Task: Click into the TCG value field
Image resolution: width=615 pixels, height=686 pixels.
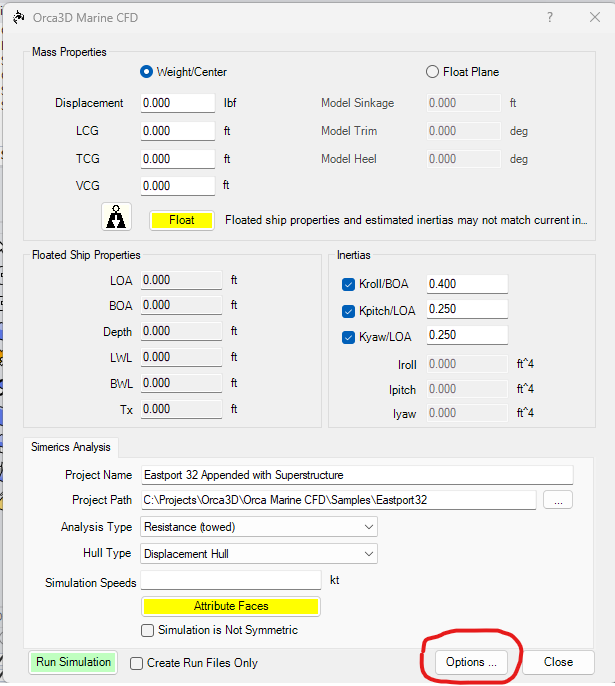Action: pos(178,159)
